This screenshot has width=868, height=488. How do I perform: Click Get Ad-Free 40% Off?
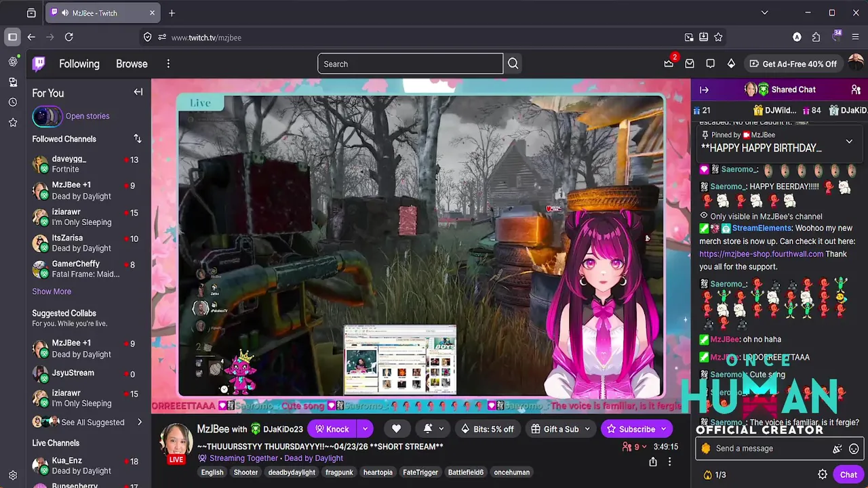tap(793, 64)
